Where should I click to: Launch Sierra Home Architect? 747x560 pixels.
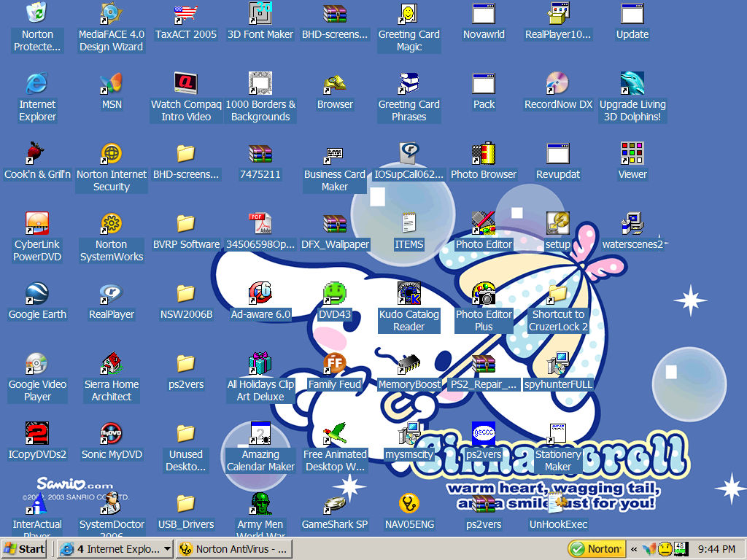point(112,363)
